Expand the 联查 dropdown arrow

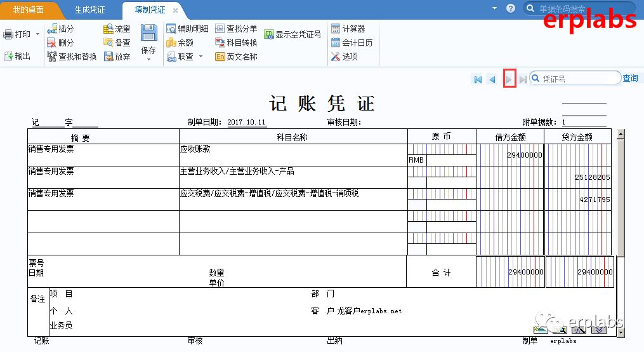[x=201, y=57]
